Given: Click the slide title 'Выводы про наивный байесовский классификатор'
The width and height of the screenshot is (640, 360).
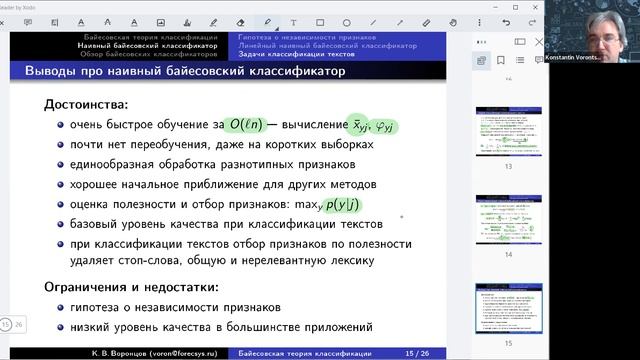Looking at the screenshot, I should point(185,71).
